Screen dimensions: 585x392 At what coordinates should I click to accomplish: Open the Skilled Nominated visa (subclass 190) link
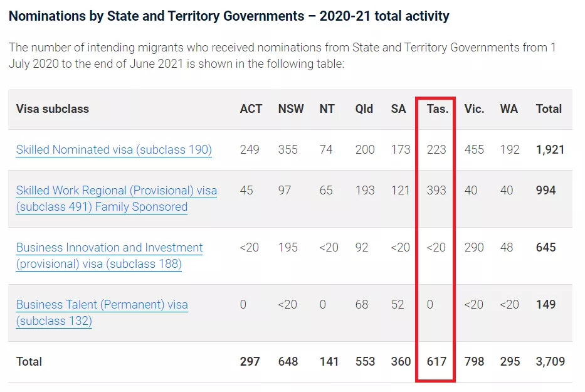[113, 150]
